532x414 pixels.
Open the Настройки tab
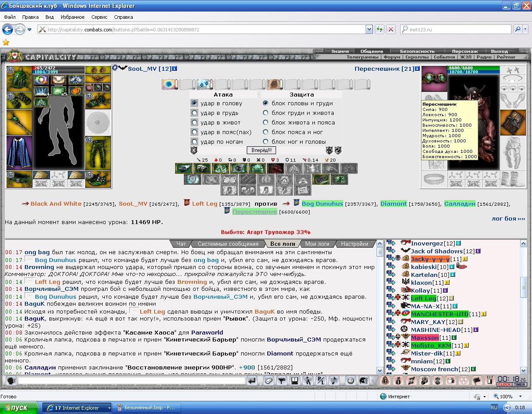coord(354,244)
